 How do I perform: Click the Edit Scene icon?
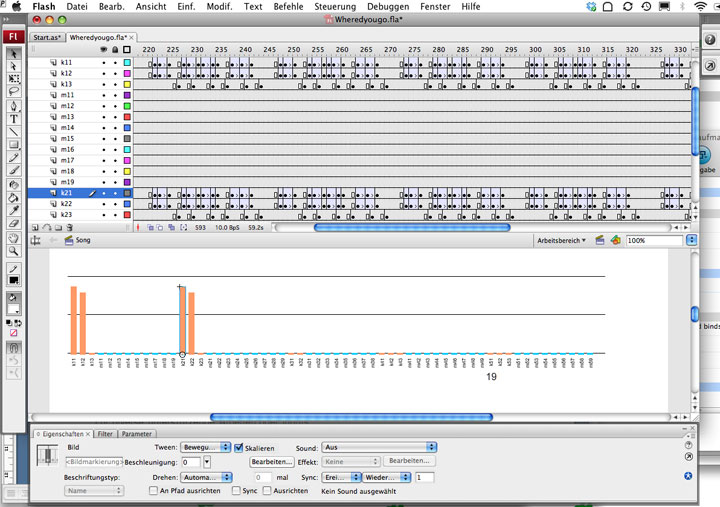click(599, 240)
